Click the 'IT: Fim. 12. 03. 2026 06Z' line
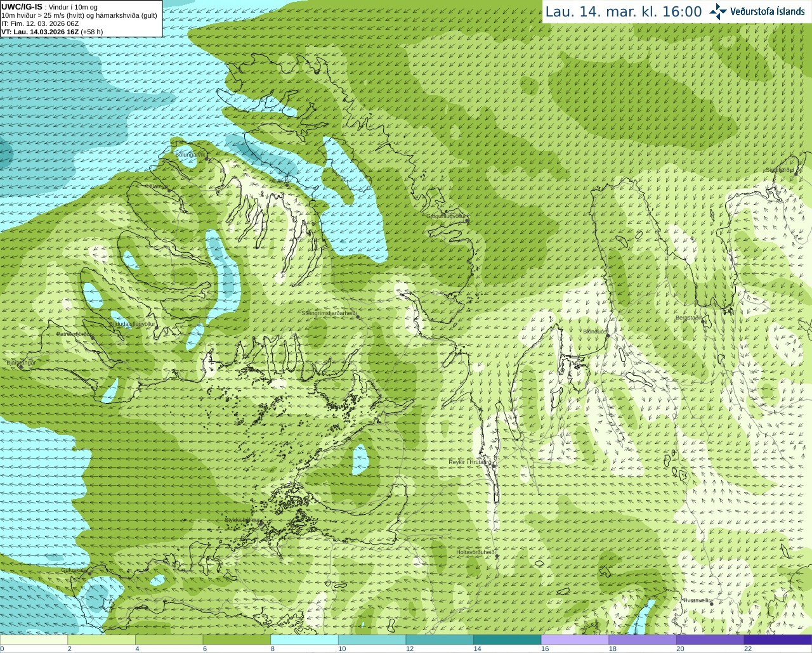 pos(40,23)
